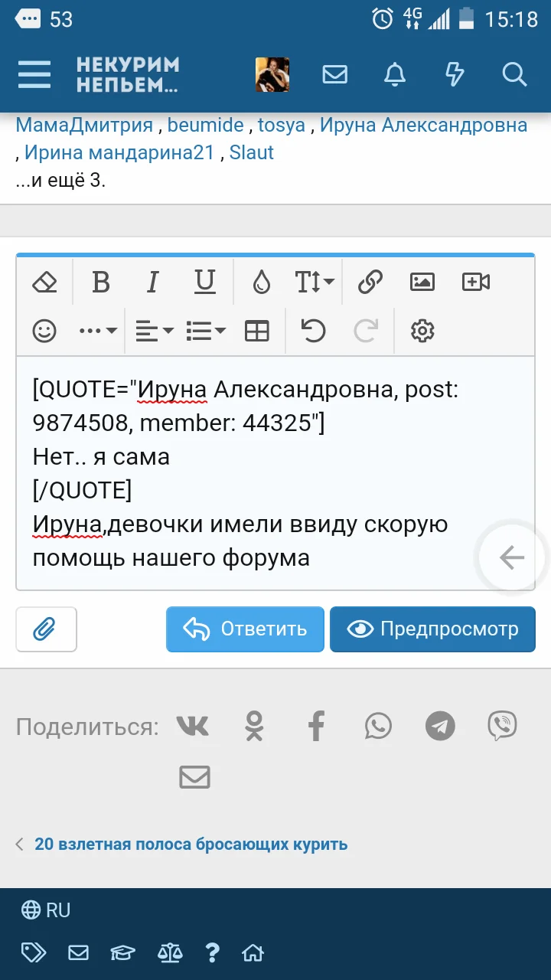Open footer scales rules icon

tap(170, 953)
